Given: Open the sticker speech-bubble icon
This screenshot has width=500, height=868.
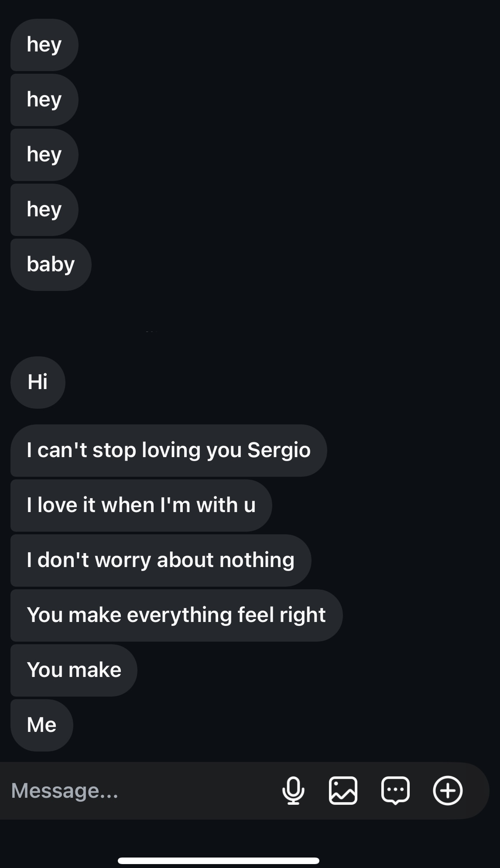Looking at the screenshot, I should [395, 790].
